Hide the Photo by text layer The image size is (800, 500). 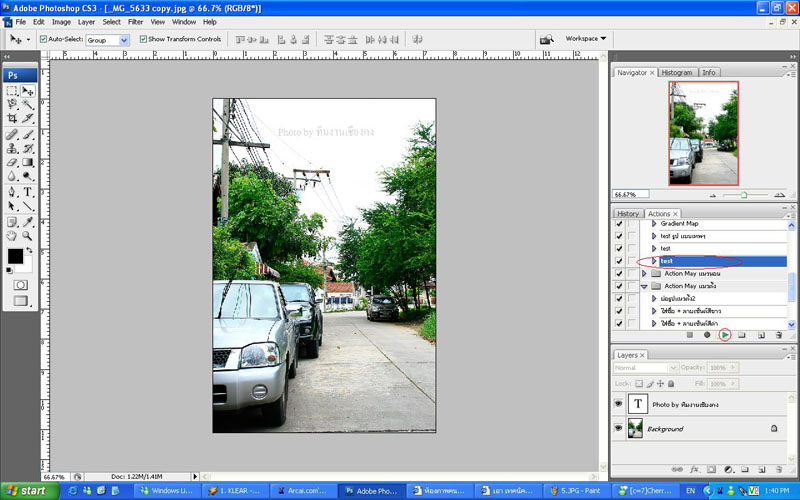point(618,404)
